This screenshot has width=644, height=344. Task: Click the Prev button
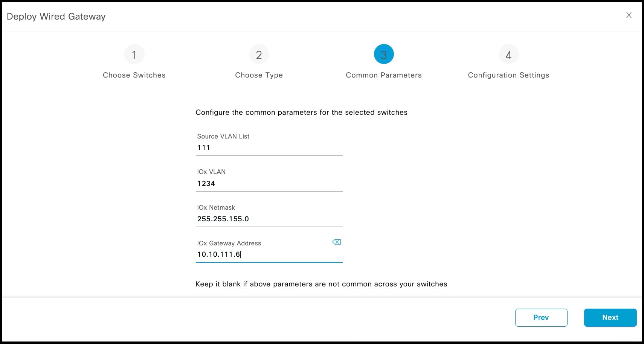click(541, 317)
